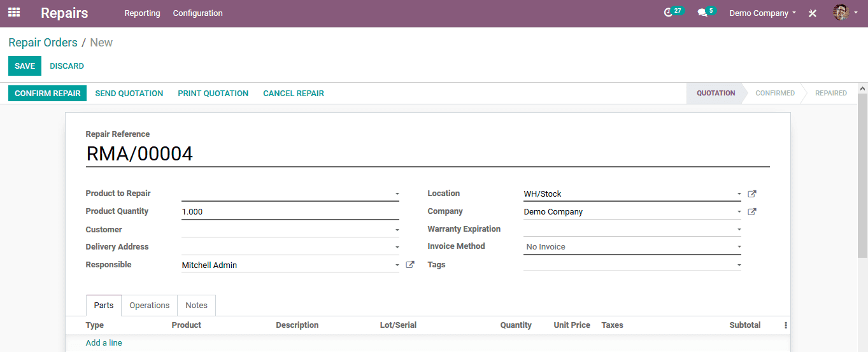Go to the Repairs app home
868x352 pixels.
point(64,13)
